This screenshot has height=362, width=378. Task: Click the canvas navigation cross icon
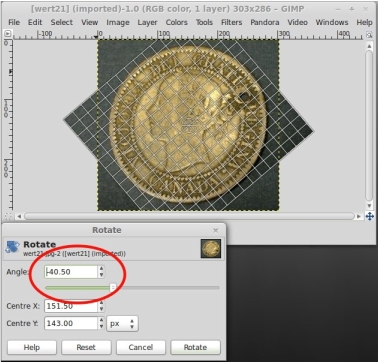(x=369, y=217)
